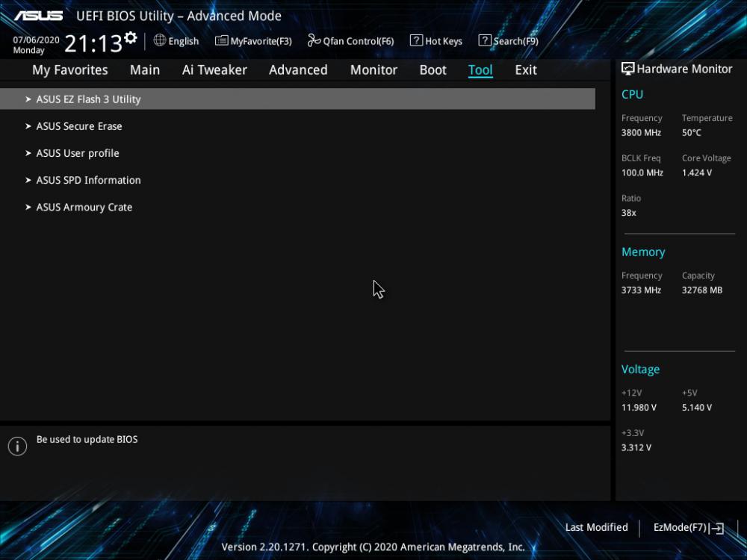
Task: Go to Ai Tweaker tab
Action: pos(214,70)
